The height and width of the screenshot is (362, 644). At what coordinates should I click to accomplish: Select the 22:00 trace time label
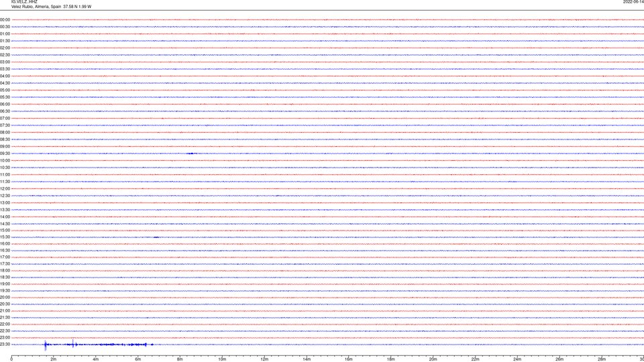coord(5,324)
